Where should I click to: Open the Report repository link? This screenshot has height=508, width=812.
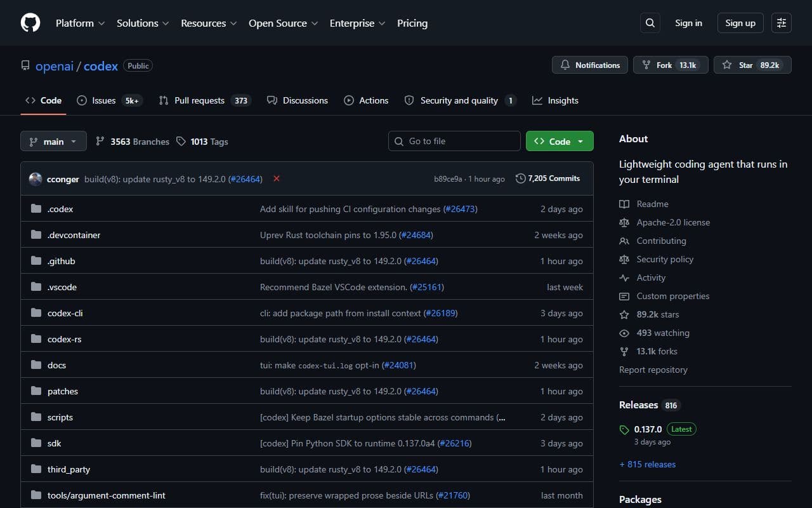click(x=653, y=370)
